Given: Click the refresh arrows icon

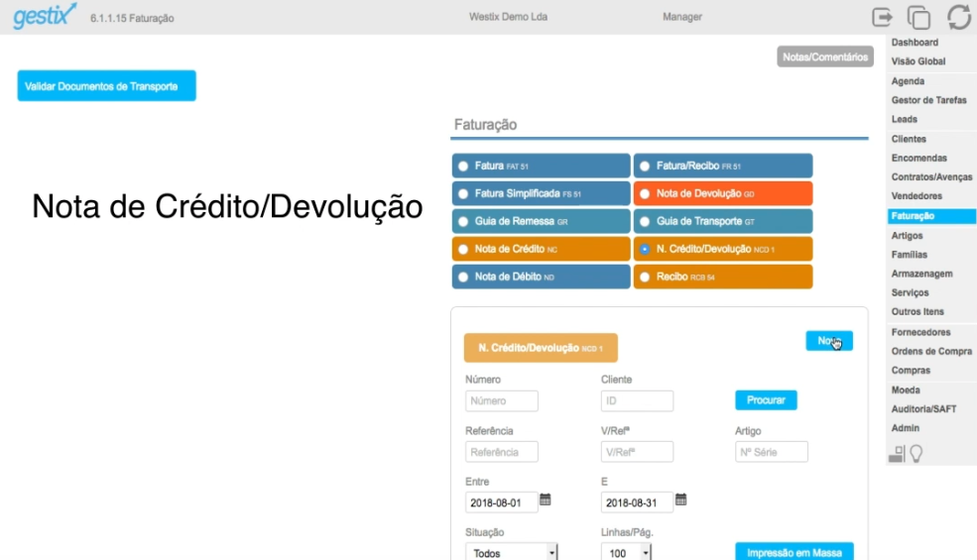Looking at the screenshot, I should (x=958, y=17).
